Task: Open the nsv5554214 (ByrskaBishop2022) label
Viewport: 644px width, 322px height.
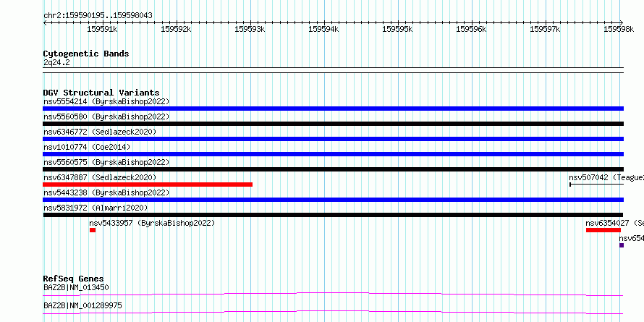Action: [106, 101]
